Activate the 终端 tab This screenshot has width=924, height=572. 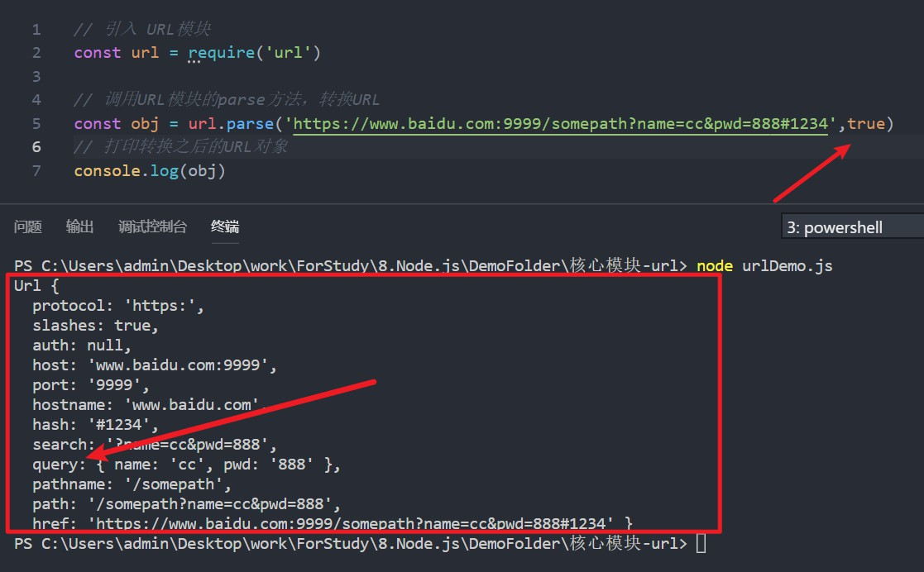point(225,226)
